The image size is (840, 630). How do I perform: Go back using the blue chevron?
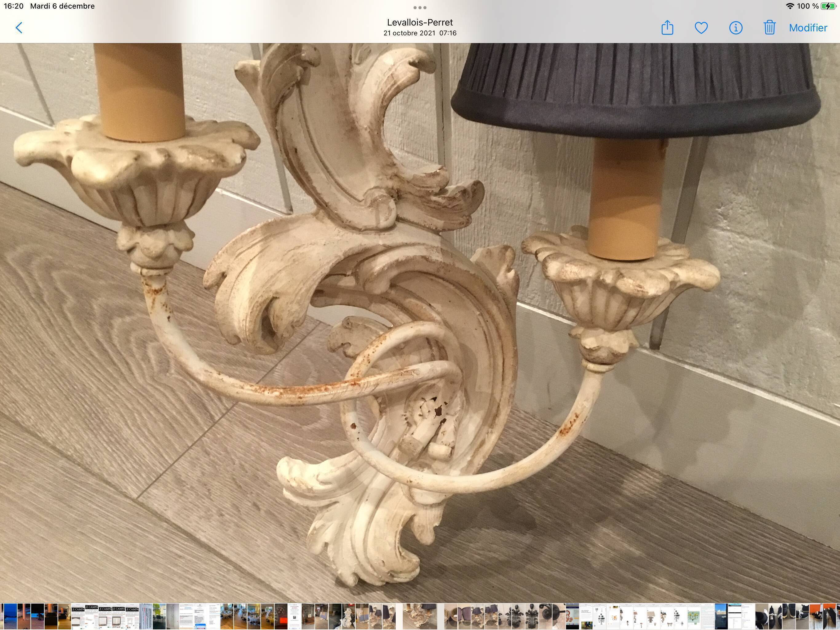19,27
